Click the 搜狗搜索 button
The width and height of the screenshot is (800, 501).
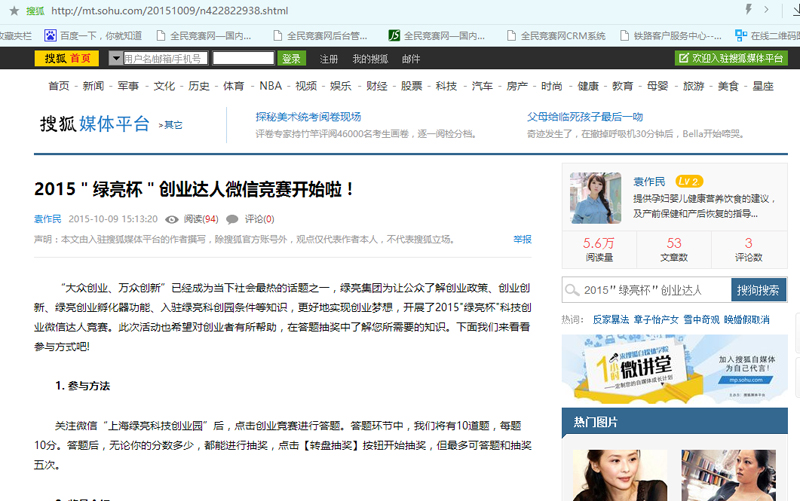(758, 290)
